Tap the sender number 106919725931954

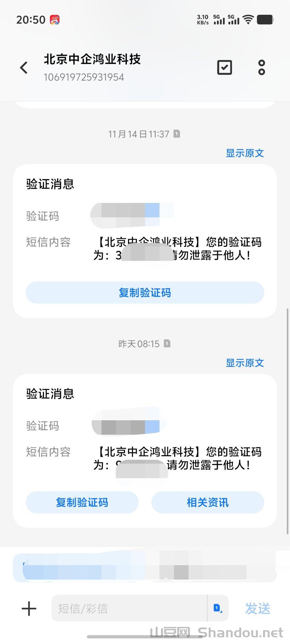pyautogui.click(x=84, y=77)
